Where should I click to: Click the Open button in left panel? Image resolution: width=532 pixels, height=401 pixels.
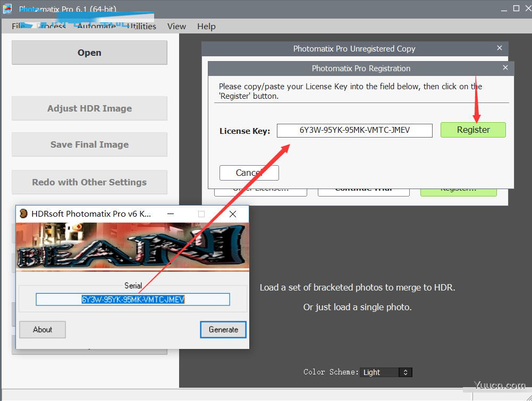click(89, 53)
